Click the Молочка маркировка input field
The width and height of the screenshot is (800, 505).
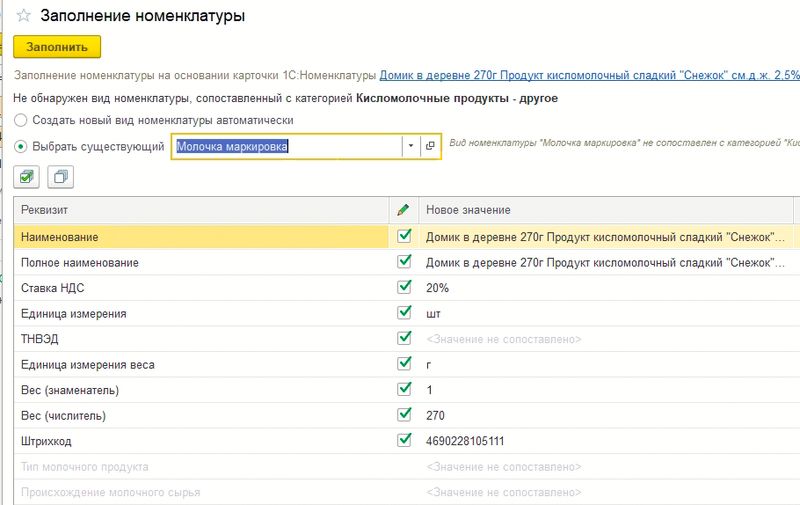point(287,146)
